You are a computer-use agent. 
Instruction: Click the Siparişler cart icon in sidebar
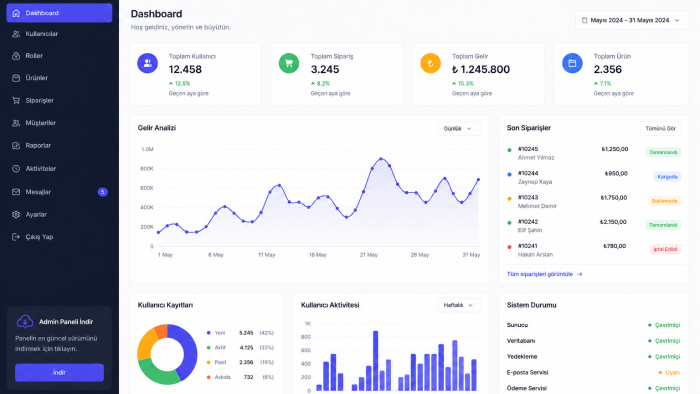click(16, 100)
